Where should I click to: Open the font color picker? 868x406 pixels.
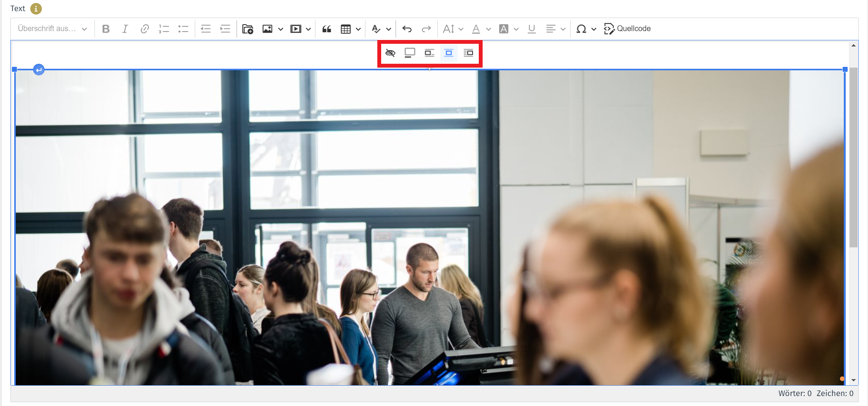[x=481, y=29]
